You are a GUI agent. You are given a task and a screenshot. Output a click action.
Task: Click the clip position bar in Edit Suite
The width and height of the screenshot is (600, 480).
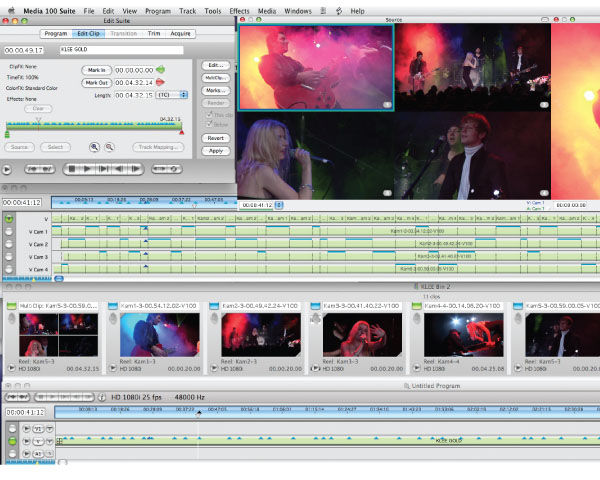[94, 125]
